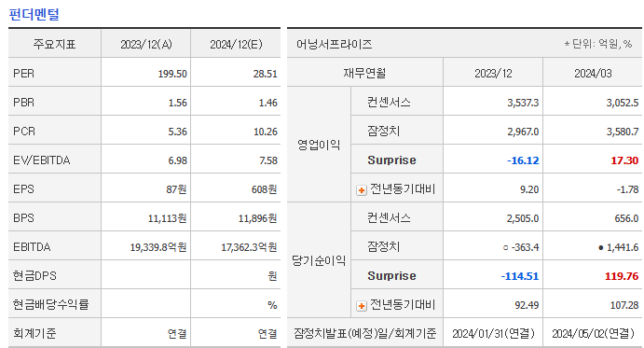Click the red Surprise value 17.30
644x348 pixels.
624,160
